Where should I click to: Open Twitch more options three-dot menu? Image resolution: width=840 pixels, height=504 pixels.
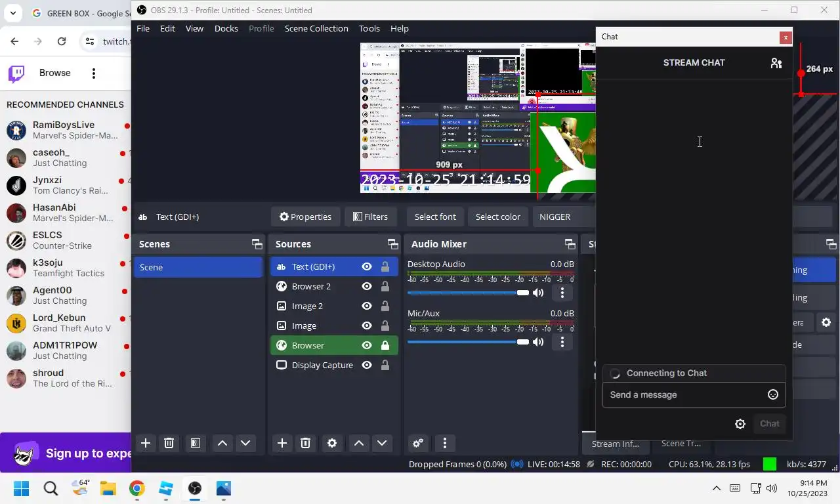point(94,73)
